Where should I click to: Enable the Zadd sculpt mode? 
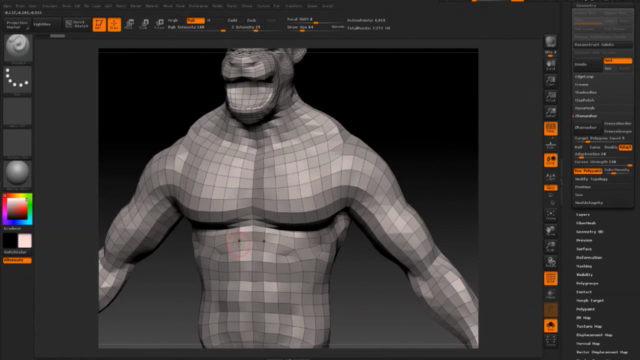click(x=232, y=20)
